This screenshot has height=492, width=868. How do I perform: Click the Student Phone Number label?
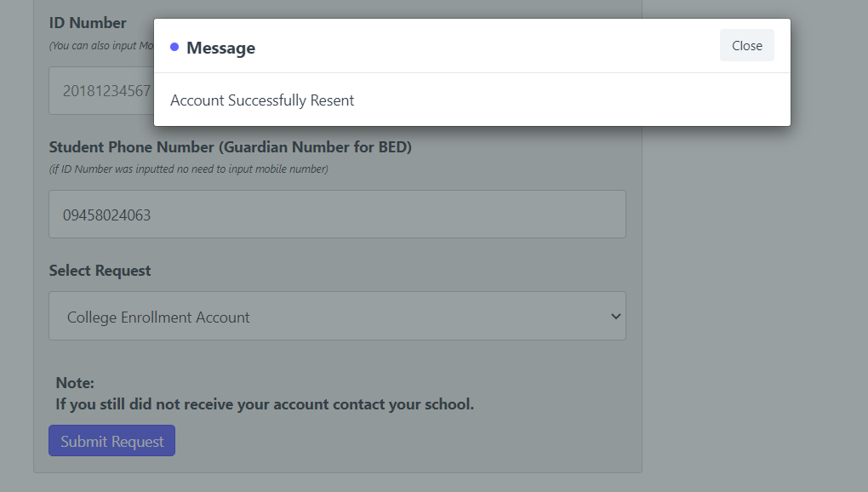pos(231,147)
